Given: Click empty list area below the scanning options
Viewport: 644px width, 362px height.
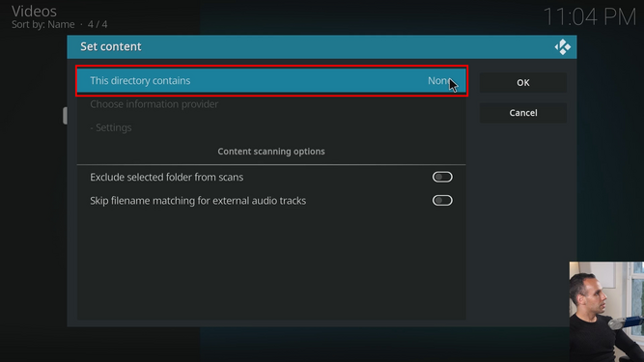Looking at the screenshot, I should [271, 265].
